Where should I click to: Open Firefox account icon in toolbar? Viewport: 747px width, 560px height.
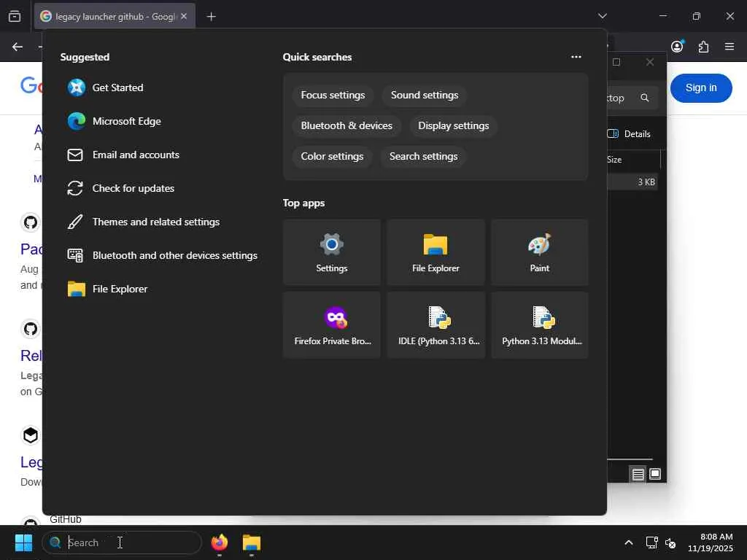677,47
